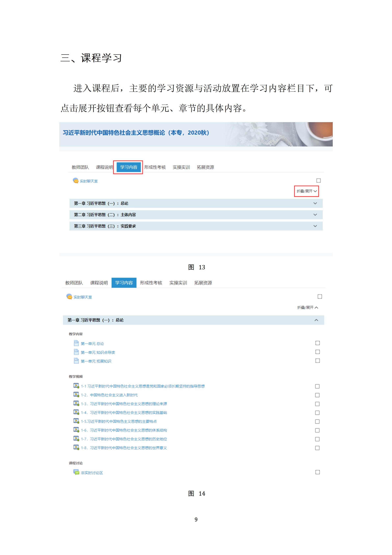Select 学习内容 tab in figure 14
Viewport: 392px width, 555px height.
[124, 283]
